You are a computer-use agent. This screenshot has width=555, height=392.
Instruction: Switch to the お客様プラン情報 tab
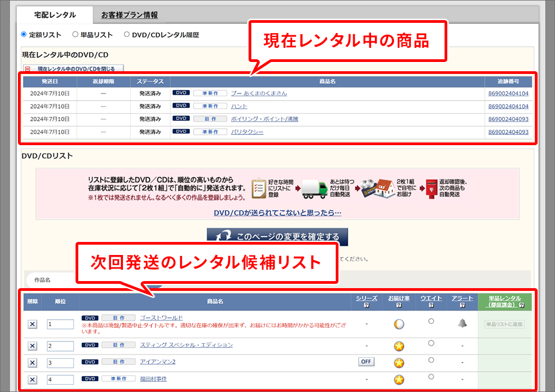click(129, 15)
